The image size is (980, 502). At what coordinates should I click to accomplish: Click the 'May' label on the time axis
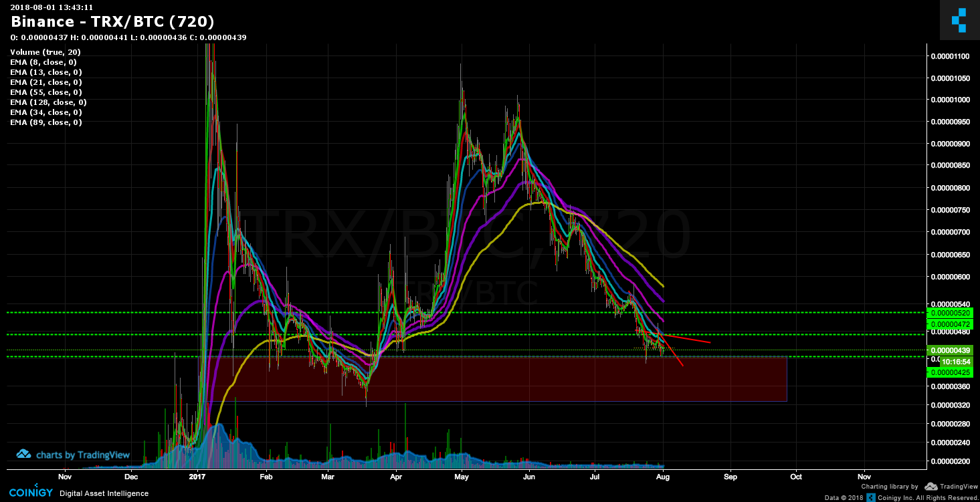click(462, 477)
